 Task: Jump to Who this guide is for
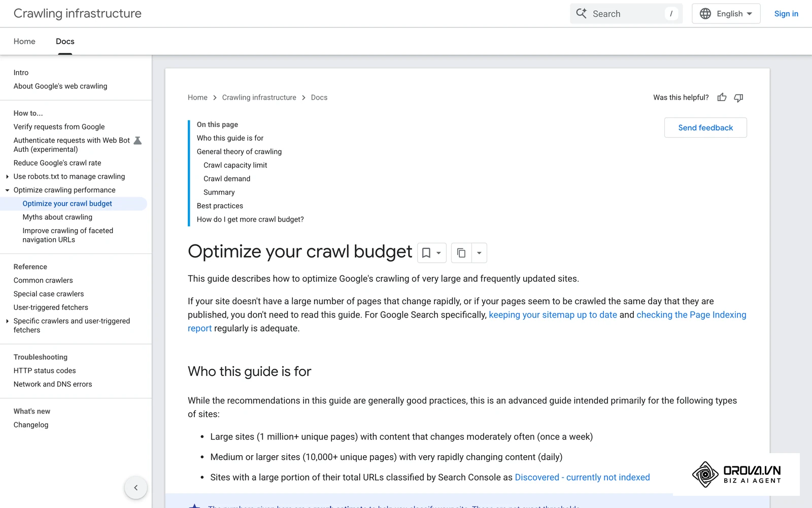(230, 138)
